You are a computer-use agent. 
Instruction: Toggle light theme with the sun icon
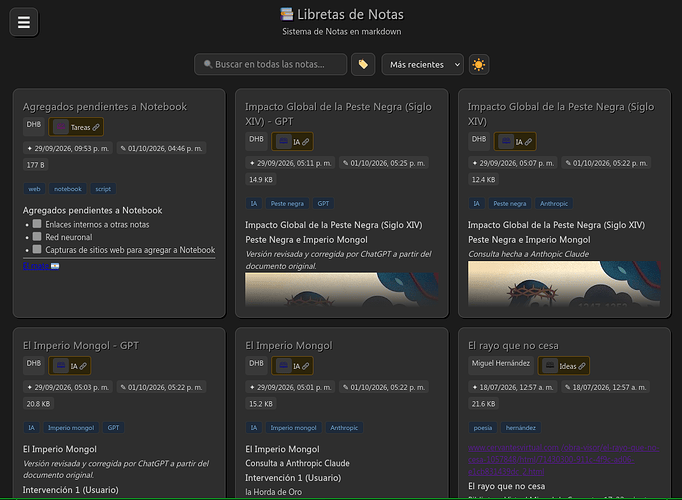(x=478, y=64)
